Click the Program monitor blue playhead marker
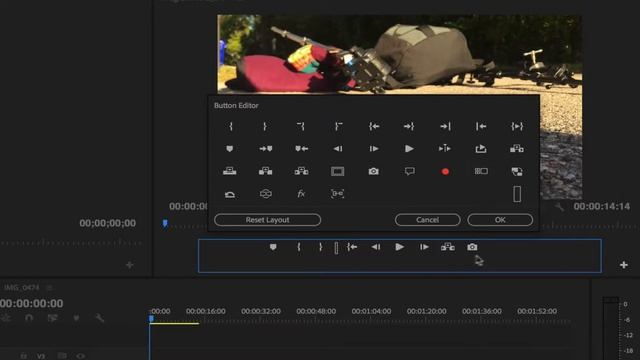This screenshot has width=640, height=360. coord(165,223)
